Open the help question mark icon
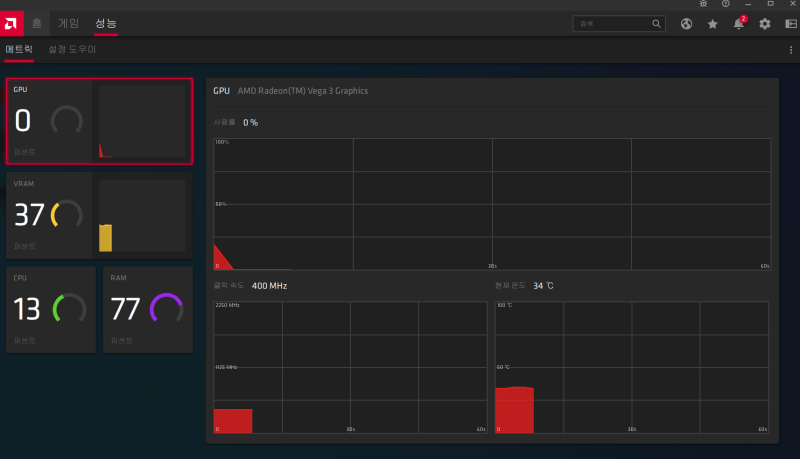This screenshot has width=800, height=459. 726,4
